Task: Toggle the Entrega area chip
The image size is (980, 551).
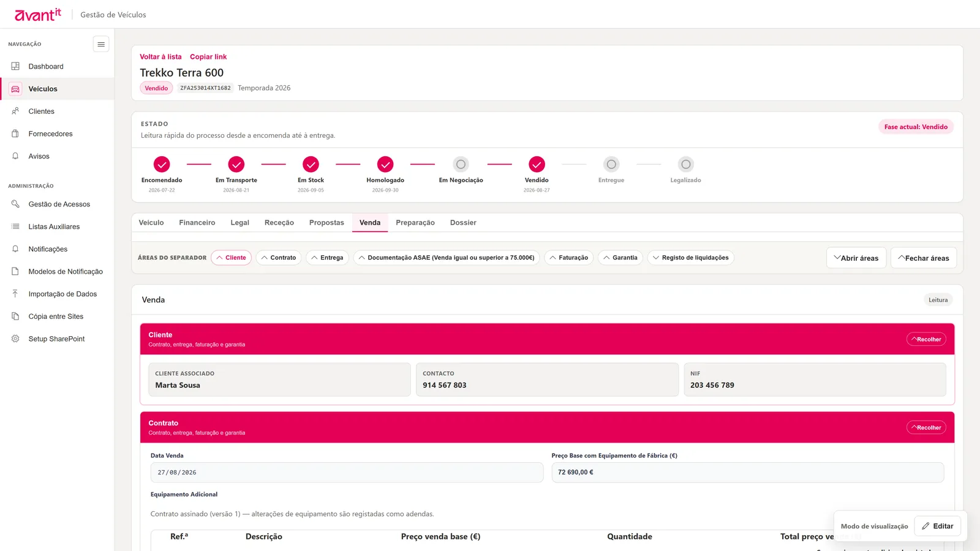Action: [327, 258]
